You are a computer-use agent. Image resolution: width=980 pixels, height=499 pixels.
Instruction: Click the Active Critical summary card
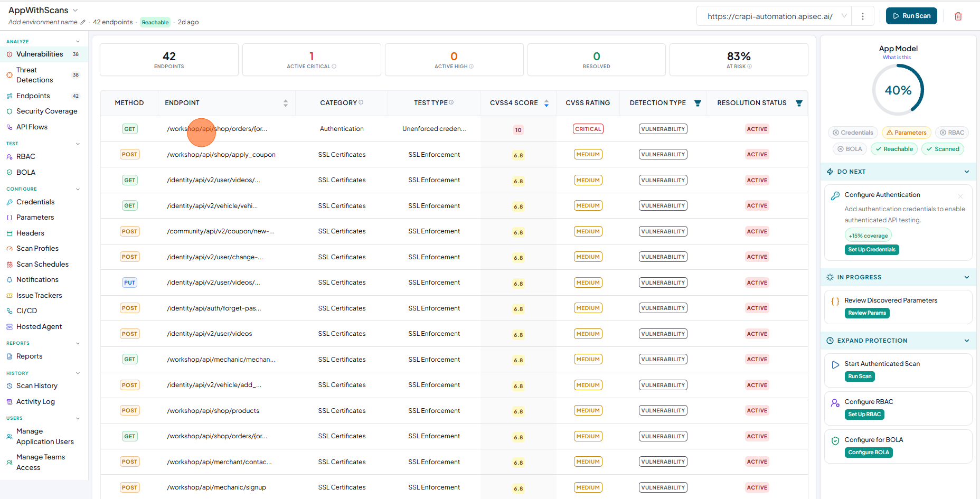(312, 60)
